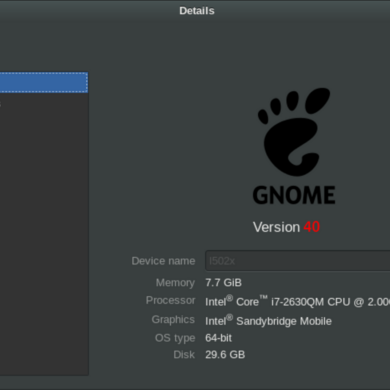Click the "Graphics" label
Screen dimensions: 390x390
(x=173, y=319)
